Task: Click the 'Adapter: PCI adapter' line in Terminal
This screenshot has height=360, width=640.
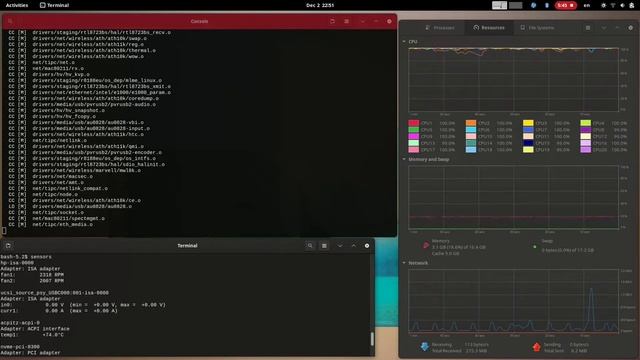Action: click(x=30, y=353)
